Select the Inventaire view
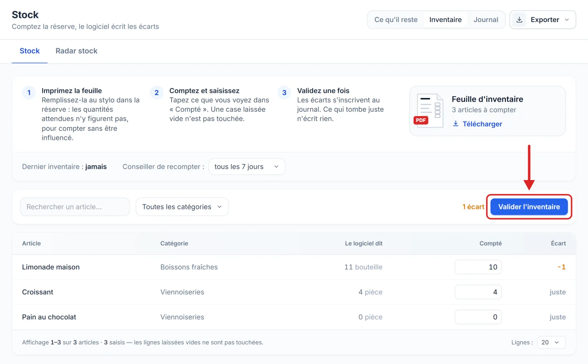588x364 pixels. click(445, 20)
